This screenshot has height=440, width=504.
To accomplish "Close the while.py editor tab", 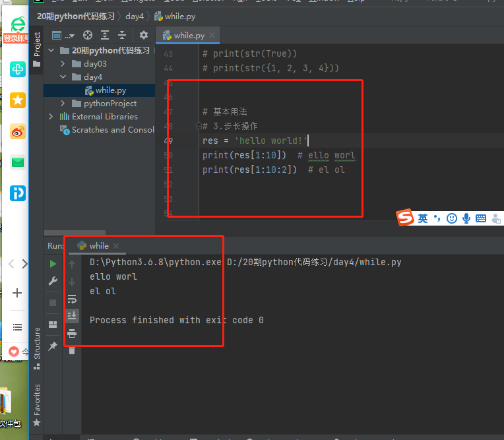I will pos(212,35).
